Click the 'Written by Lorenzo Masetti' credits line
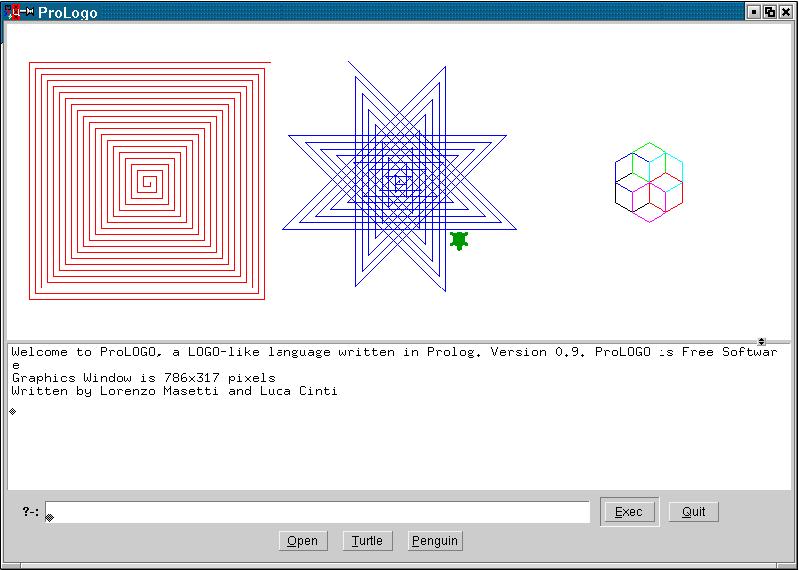 174,391
